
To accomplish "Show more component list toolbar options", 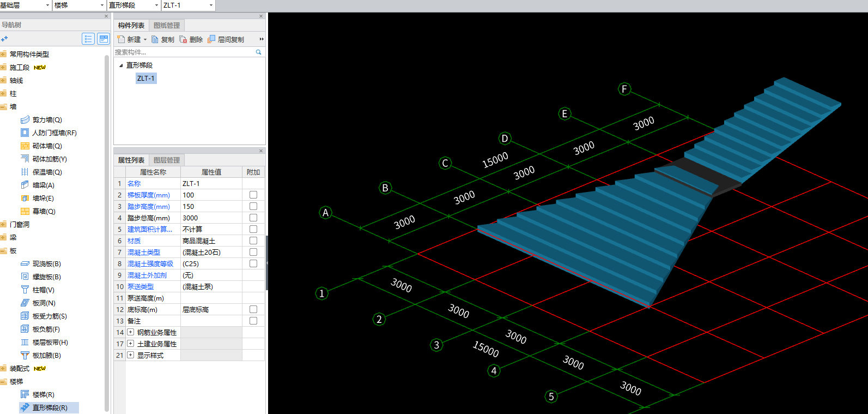I will click(x=262, y=39).
